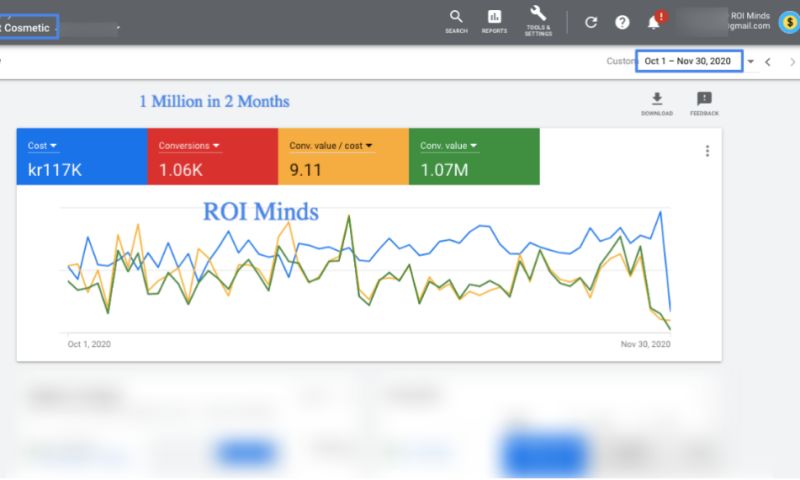
Task: Open the Feedback icon
Action: 704,102
